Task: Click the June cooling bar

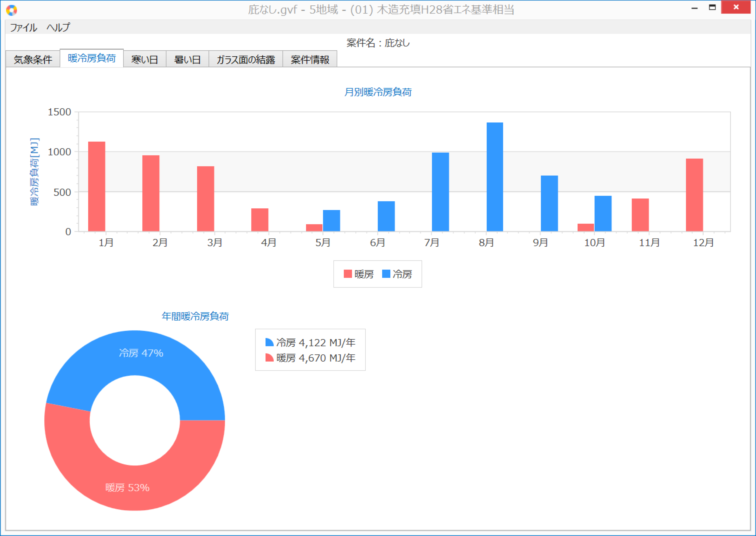Action: click(386, 216)
